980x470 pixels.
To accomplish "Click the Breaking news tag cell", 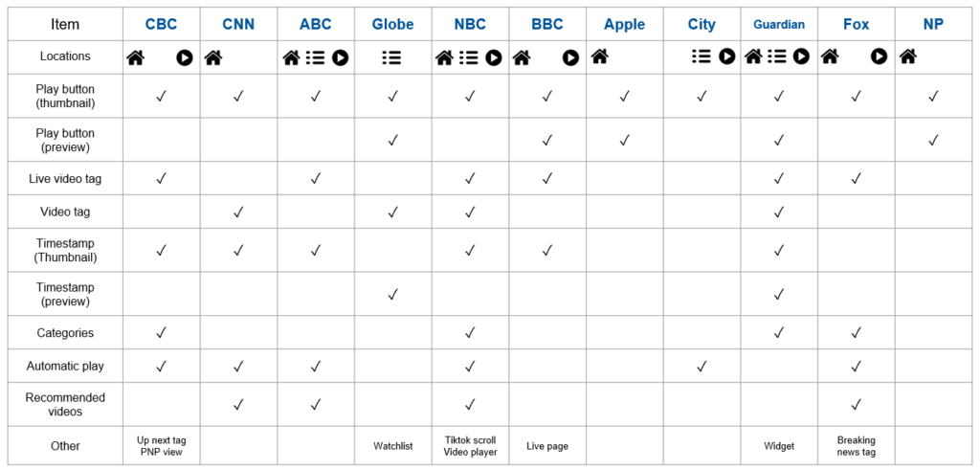I will click(857, 446).
